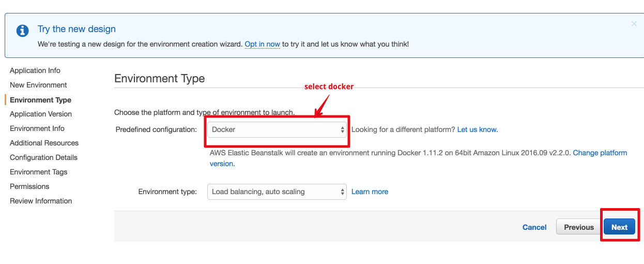This screenshot has width=644, height=264.
Task: Click the Previous button
Action: coord(579,227)
